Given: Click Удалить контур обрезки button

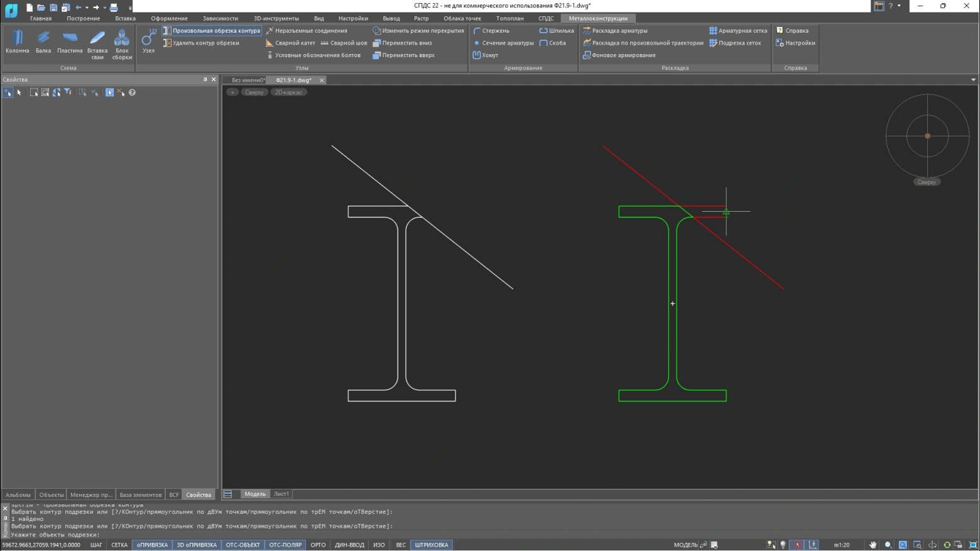Looking at the screenshot, I should point(201,43).
